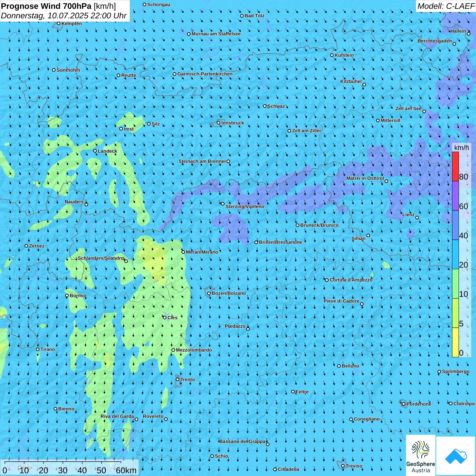Click the 'Prognose Wind 700hPa' title text
Viewport: 476px width, 476px height.
47,6
